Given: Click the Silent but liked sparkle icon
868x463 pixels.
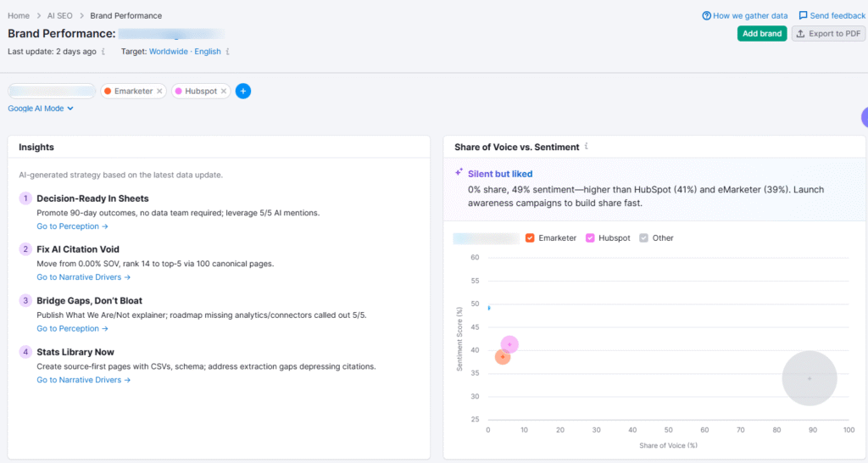Looking at the screenshot, I should [459, 173].
